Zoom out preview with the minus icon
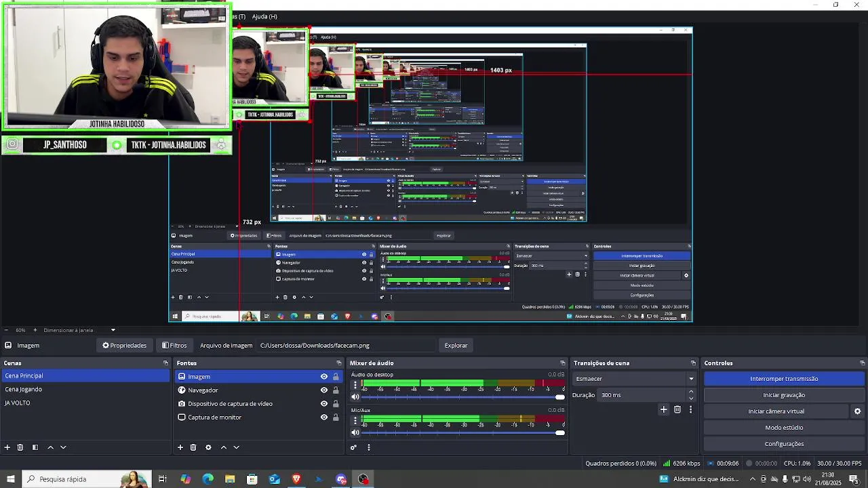Viewport: 868px width, 488px height. 7,330
